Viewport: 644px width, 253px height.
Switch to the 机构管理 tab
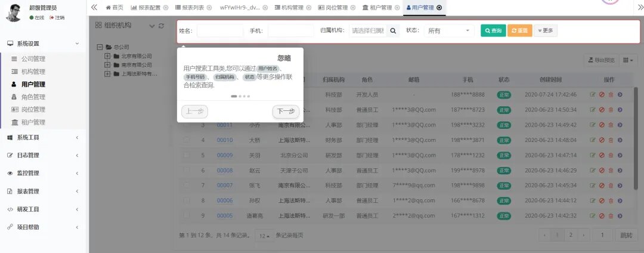289,8
